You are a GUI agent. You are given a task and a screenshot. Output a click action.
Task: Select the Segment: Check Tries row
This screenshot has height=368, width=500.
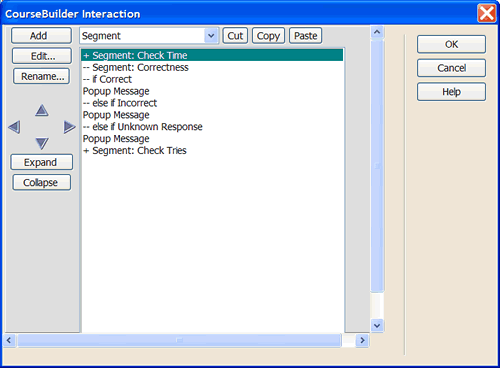point(212,151)
